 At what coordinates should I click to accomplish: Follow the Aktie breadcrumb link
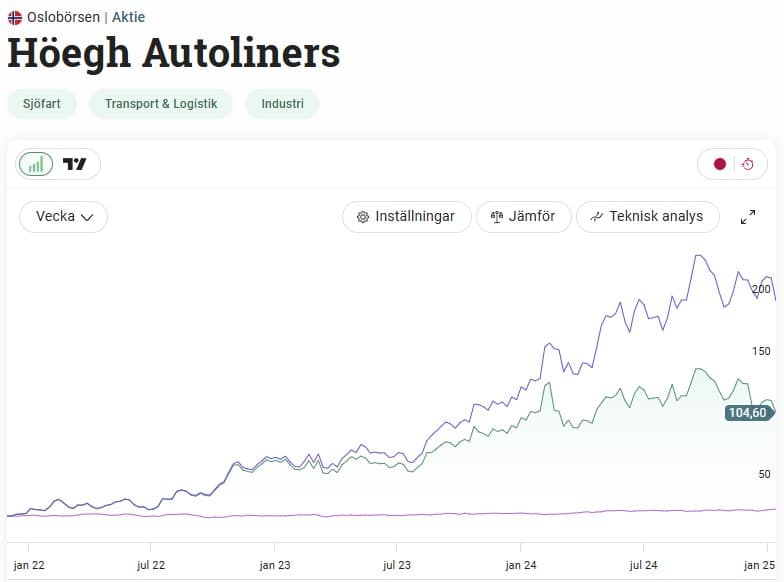(128, 17)
